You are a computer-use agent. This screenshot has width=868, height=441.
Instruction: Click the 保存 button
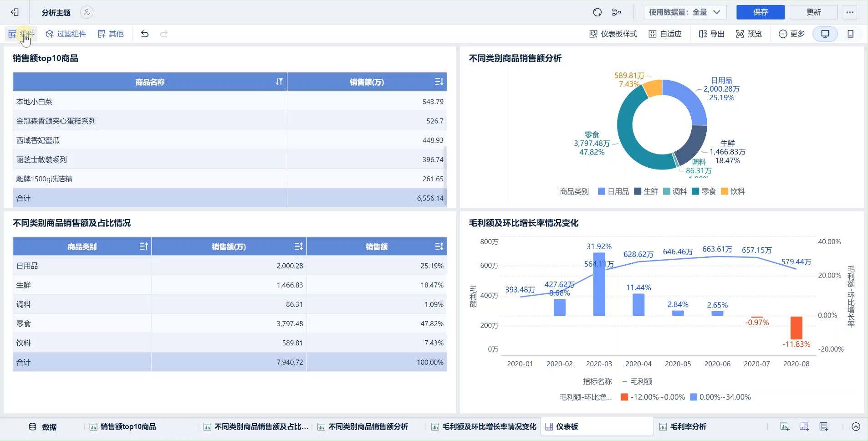pos(761,12)
